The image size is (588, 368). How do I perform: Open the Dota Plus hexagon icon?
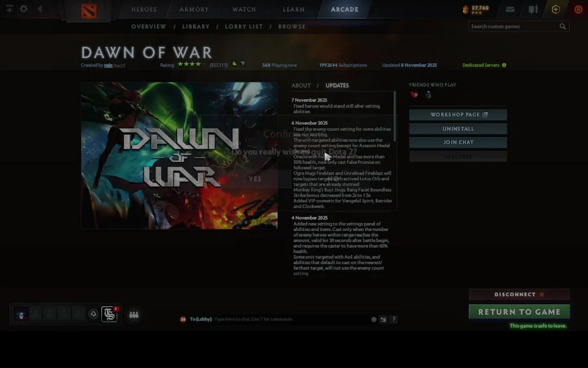[556, 9]
